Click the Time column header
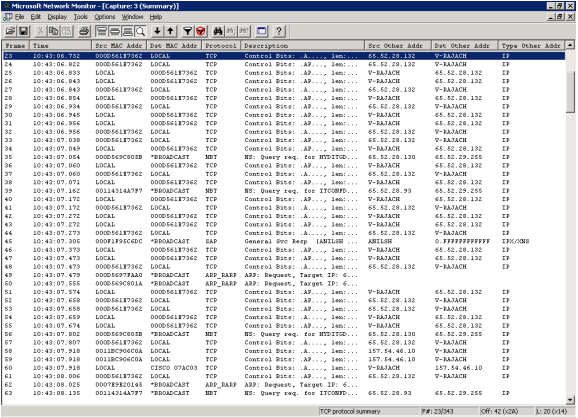 click(60, 45)
